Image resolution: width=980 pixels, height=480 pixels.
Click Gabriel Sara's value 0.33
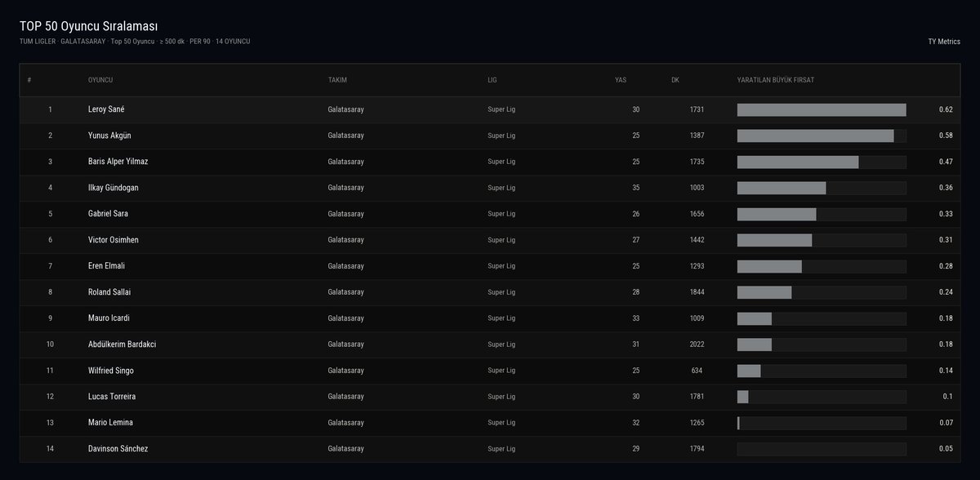point(946,214)
